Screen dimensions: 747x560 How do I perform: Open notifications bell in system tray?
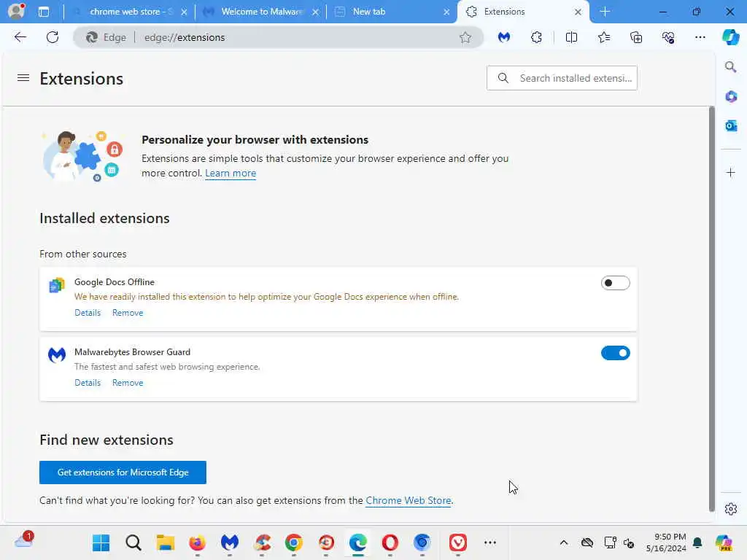[x=697, y=542]
